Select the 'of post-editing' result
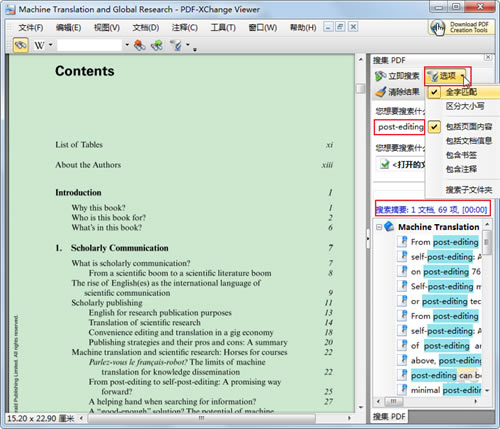This screenshot has width=500, height=429. pyautogui.click(x=446, y=346)
